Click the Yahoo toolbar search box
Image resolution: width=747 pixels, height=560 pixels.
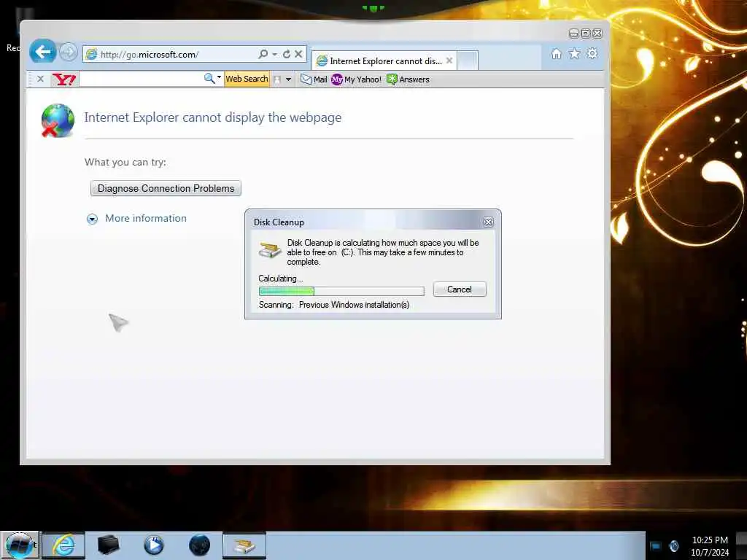point(141,79)
